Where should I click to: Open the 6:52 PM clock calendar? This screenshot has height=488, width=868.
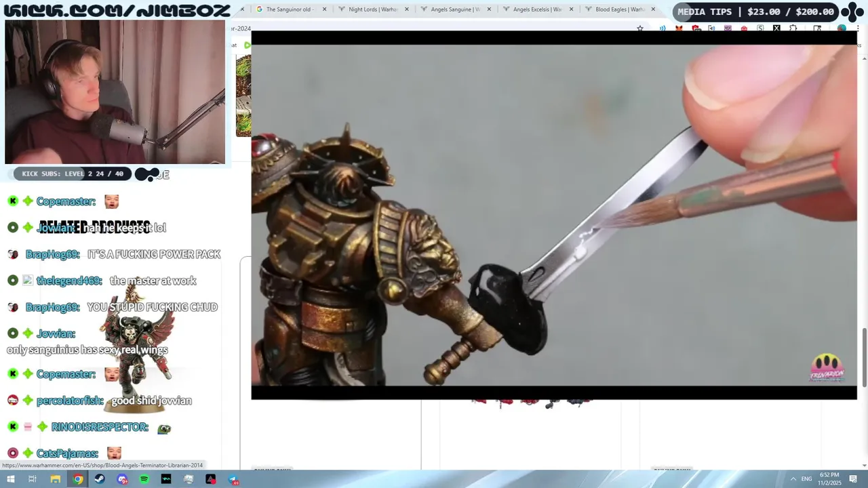(829, 479)
